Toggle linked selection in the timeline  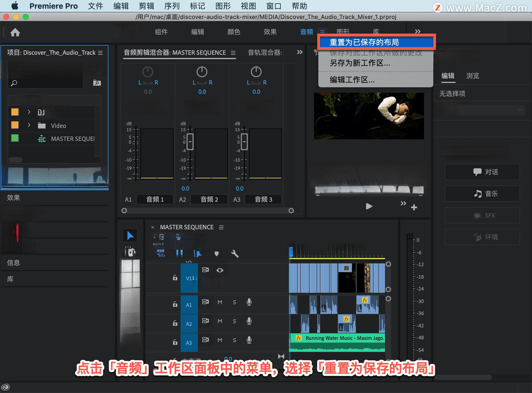click(197, 253)
